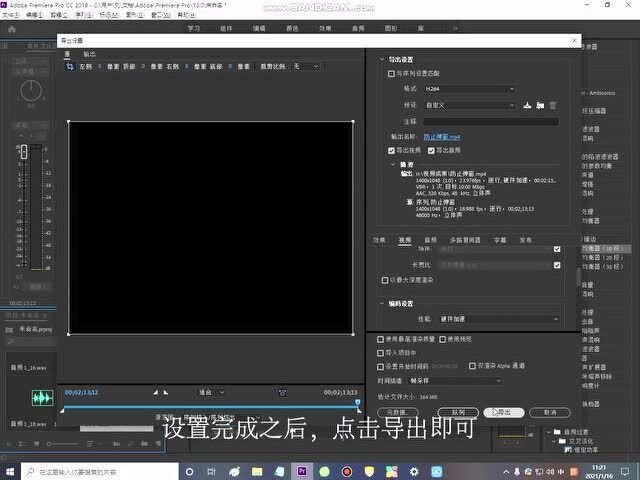Open the Settings gear on the taskbar
640x480 pixels.
414,471
